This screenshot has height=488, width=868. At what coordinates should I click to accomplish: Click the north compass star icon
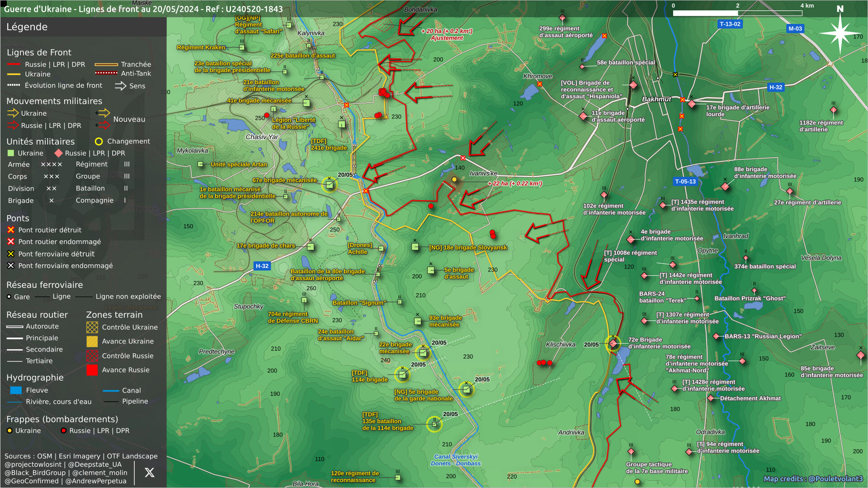[840, 33]
